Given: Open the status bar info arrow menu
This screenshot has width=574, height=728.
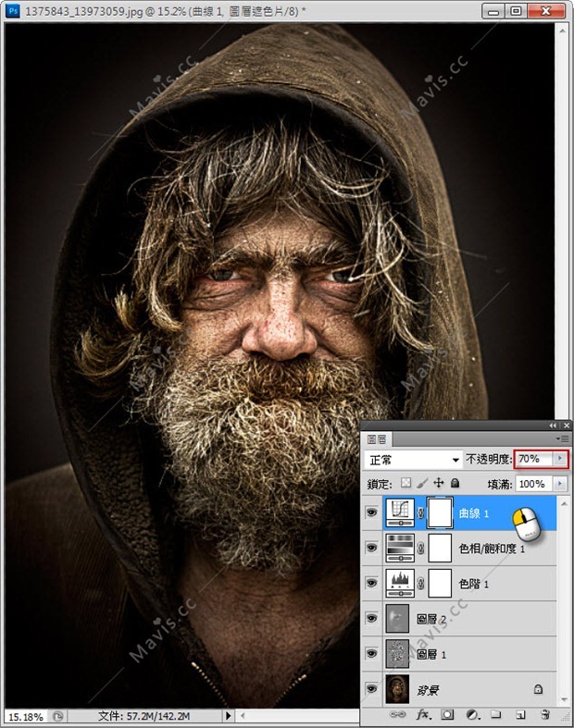Looking at the screenshot, I should click(x=228, y=716).
